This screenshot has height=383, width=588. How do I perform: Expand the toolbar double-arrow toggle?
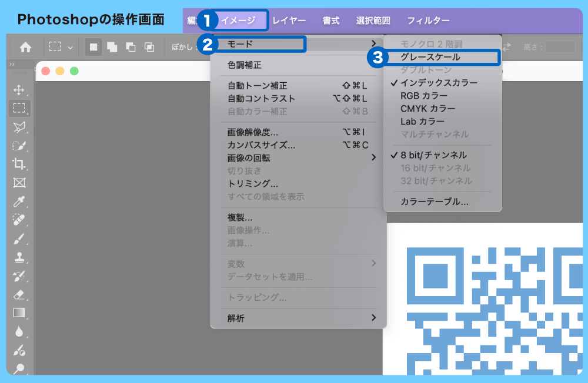12,65
